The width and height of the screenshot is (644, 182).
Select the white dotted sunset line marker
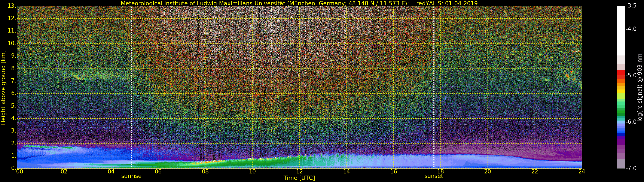[434, 87]
